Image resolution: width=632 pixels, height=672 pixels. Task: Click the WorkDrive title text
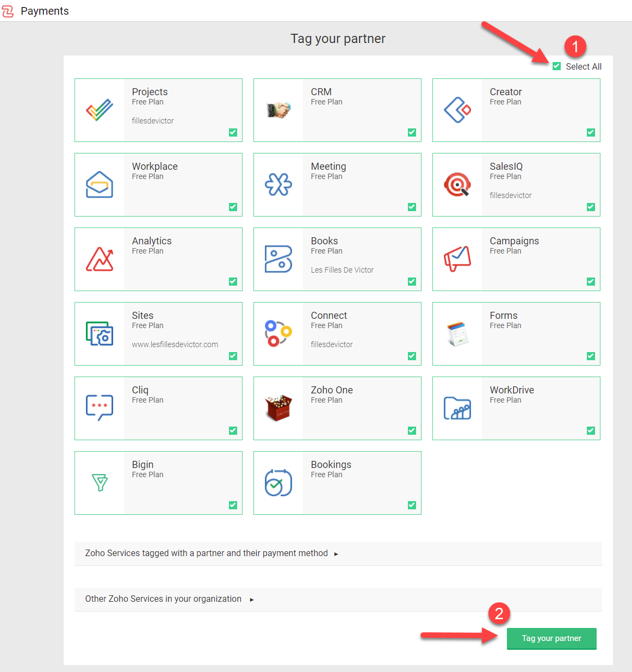tap(512, 390)
